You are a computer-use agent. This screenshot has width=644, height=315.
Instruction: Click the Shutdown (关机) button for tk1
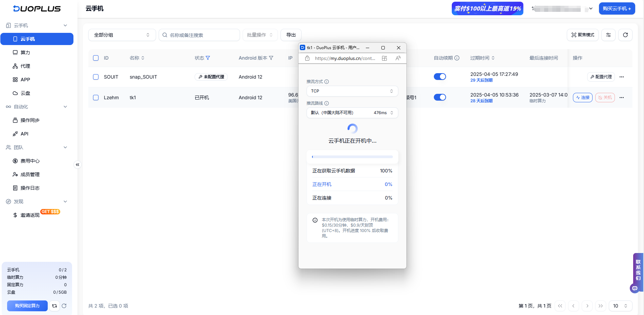pyautogui.click(x=605, y=98)
